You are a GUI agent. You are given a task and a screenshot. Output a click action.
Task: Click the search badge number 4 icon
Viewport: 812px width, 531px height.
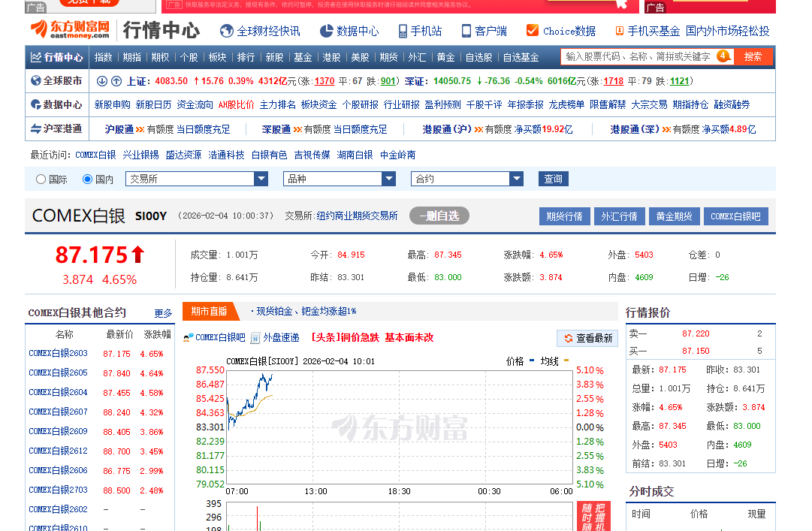pos(724,56)
